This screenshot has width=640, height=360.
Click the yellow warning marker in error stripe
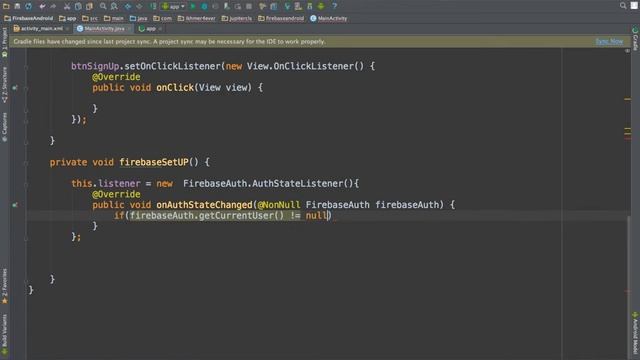coord(627,99)
